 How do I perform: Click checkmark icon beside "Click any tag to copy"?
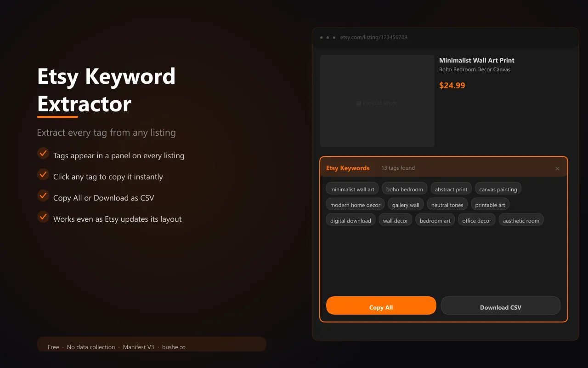[x=43, y=174]
